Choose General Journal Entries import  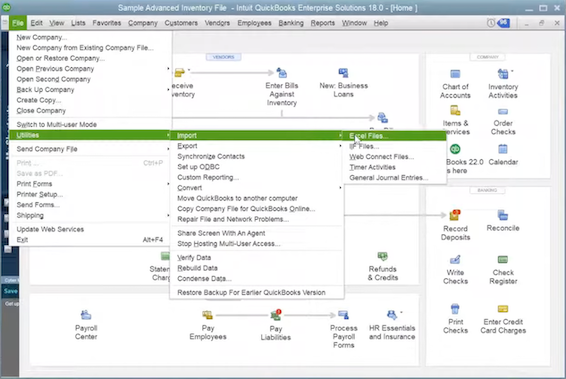[395, 178]
